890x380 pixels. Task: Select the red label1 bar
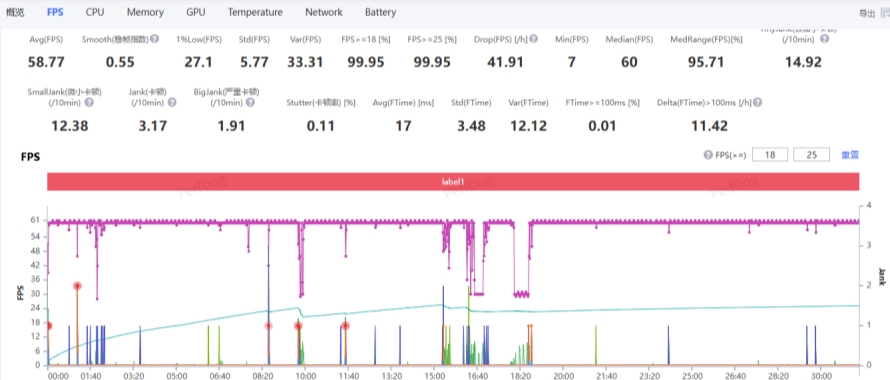click(x=453, y=182)
